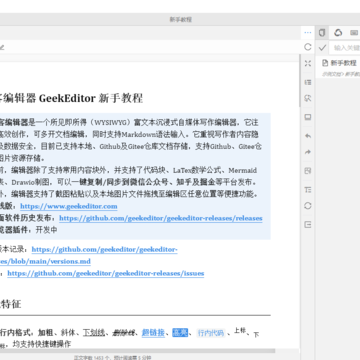Undo the last edit with arrow icon

coord(308,136)
